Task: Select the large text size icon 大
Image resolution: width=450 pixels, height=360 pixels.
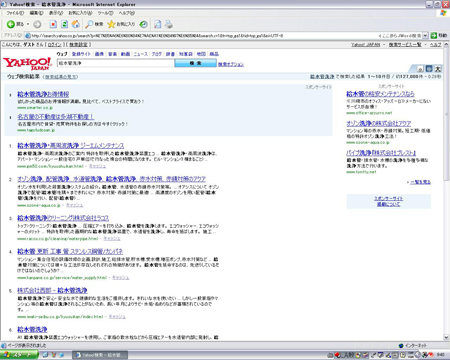Action: click(438, 69)
